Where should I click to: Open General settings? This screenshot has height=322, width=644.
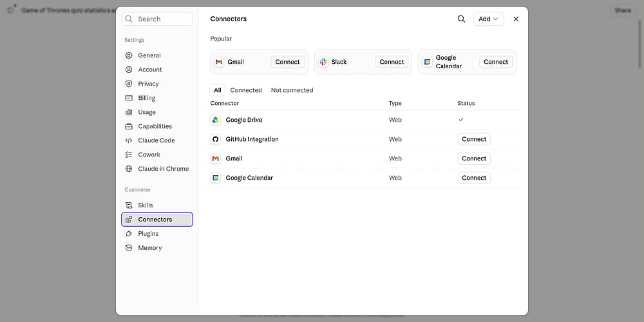[x=157, y=55]
